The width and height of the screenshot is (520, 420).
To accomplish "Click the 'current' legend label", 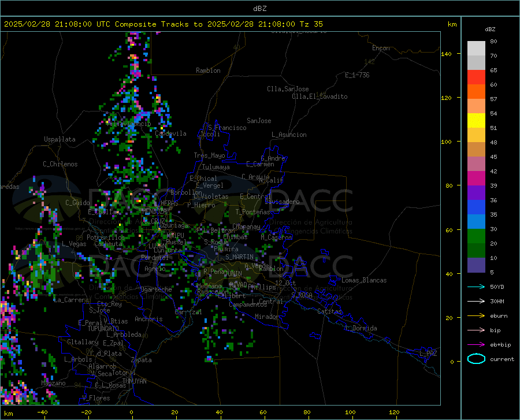I will (502, 359).
